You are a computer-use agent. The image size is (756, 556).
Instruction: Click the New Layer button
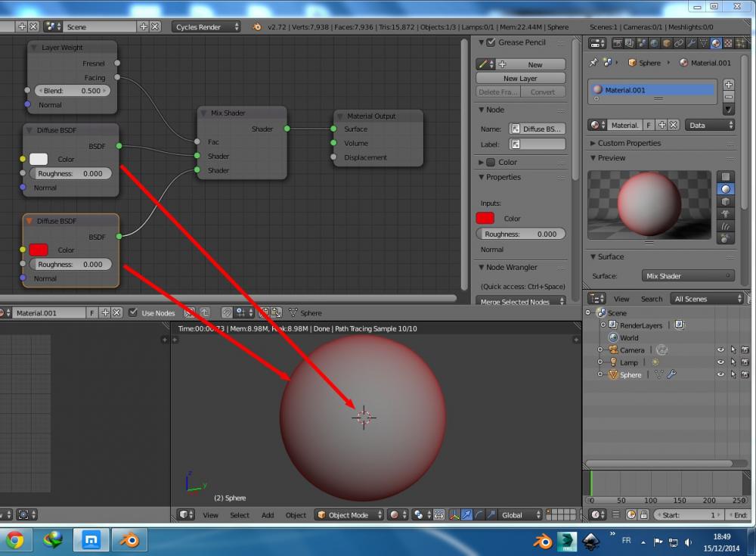point(521,78)
